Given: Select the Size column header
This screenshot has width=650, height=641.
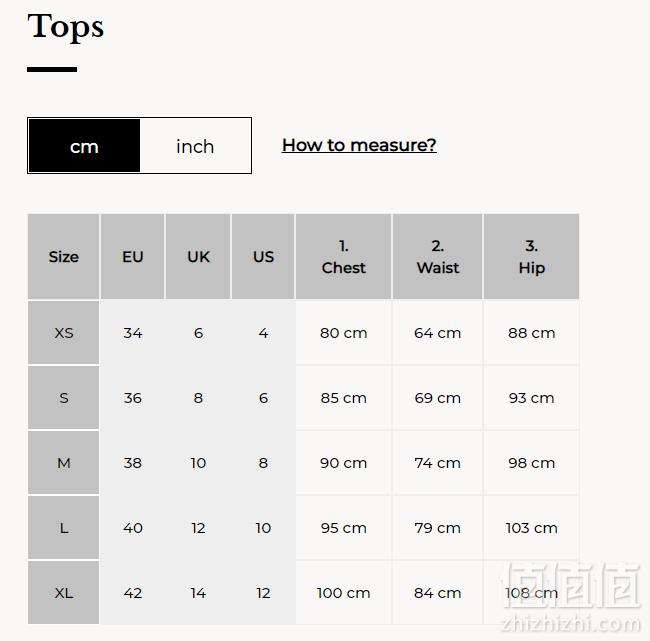Looking at the screenshot, I should (x=63, y=257).
